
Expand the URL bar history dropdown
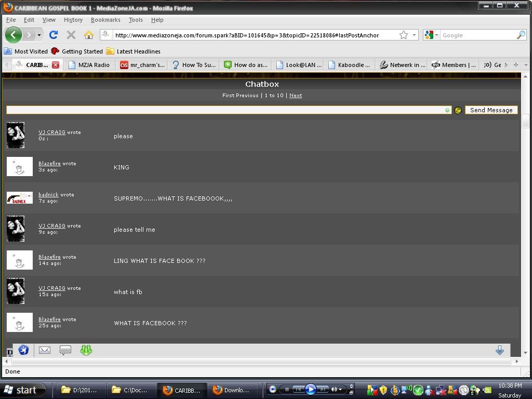click(414, 35)
